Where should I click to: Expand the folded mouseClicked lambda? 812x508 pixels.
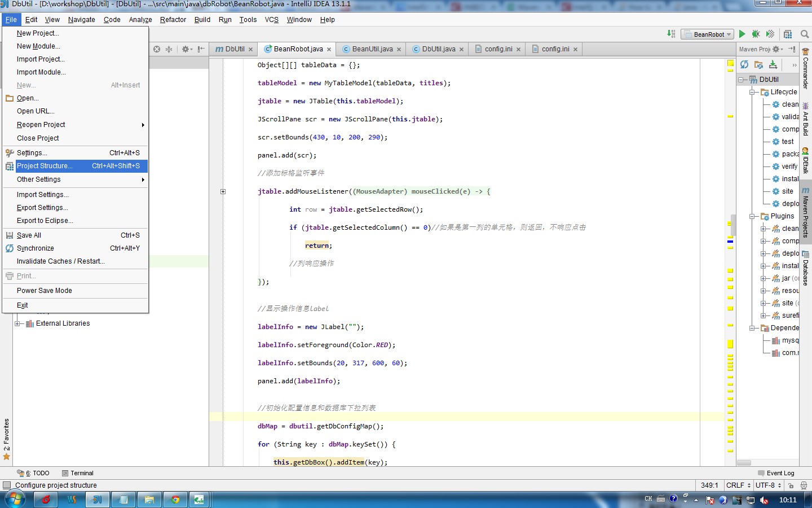tap(223, 191)
